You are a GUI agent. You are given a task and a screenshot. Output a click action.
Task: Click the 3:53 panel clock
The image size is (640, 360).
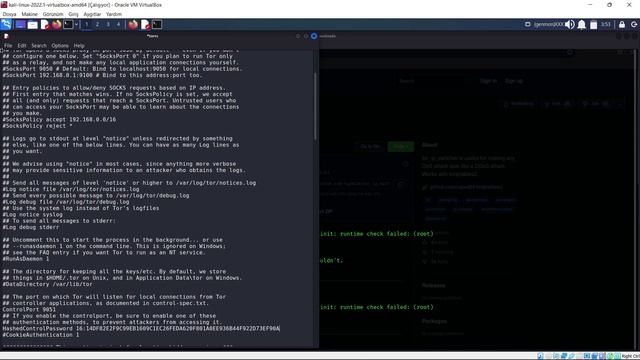click(606, 24)
